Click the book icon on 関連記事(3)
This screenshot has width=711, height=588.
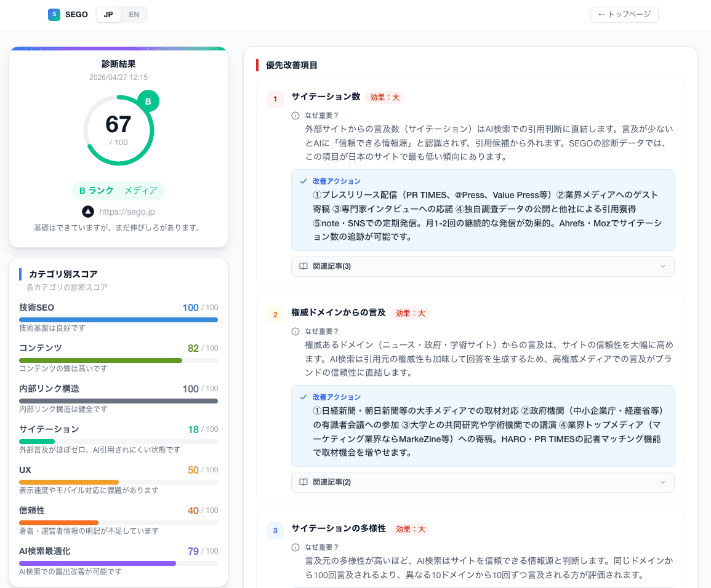click(302, 266)
